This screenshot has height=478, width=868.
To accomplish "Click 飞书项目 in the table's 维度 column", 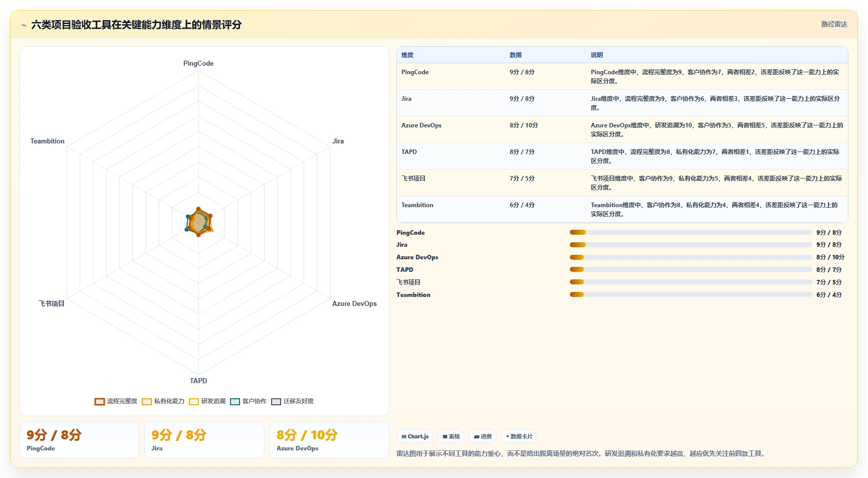I will click(x=413, y=179).
